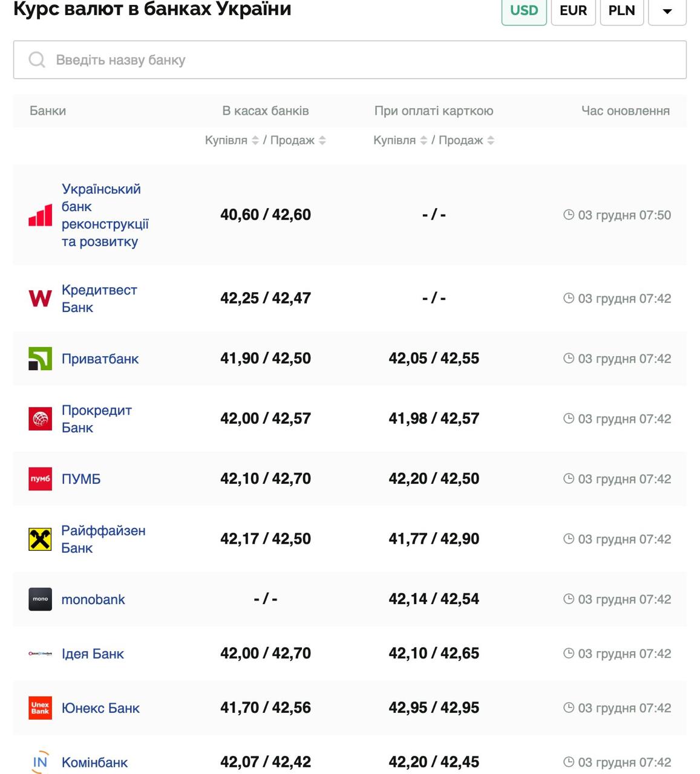Click the Raiffeisen Bank logo icon
The height and width of the screenshot is (774, 700).
(41, 539)
